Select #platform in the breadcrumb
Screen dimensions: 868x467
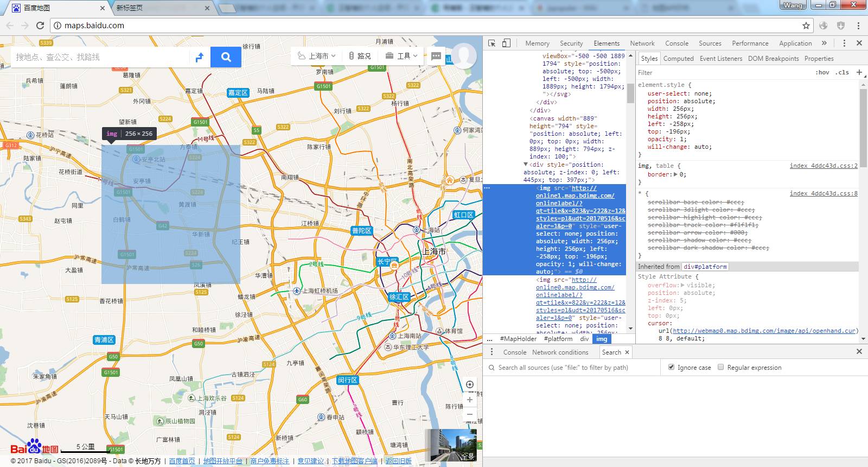pyautogui.click(x=558, y=339)
